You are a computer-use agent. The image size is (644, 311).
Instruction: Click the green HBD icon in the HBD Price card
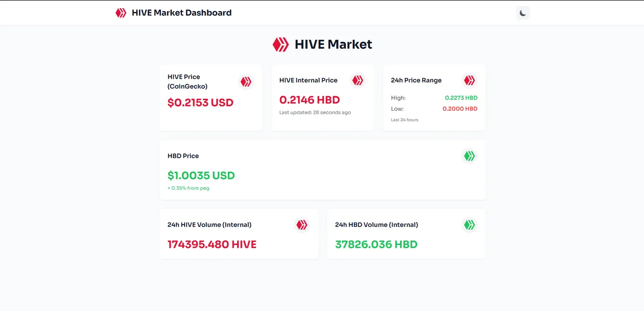(x=469, y=156)
